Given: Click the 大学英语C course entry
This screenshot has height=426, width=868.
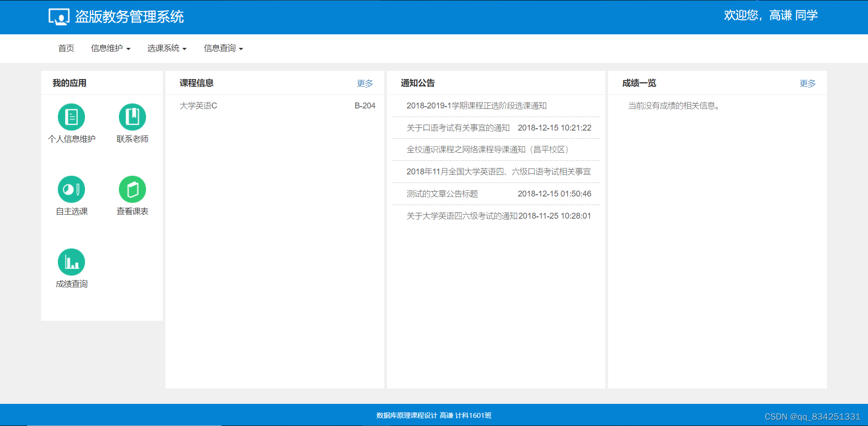Looking at the screenshot, I should (x=198, y=106).
